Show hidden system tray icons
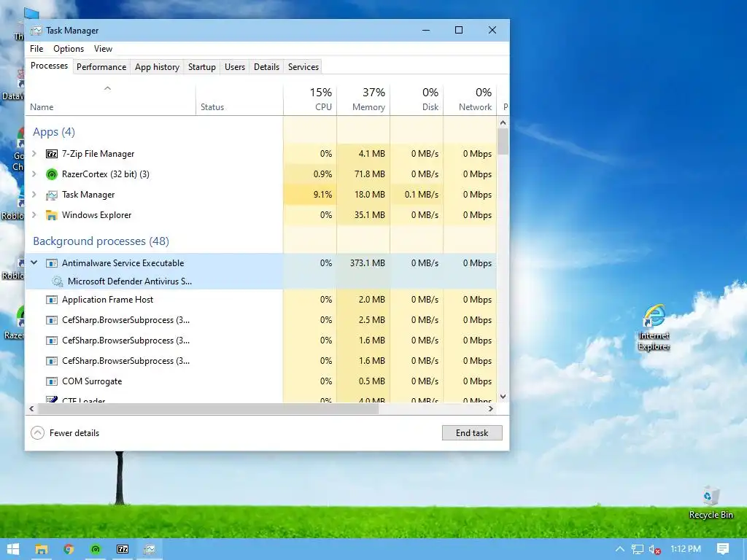The image size is (747, 560). pos(620,549)
